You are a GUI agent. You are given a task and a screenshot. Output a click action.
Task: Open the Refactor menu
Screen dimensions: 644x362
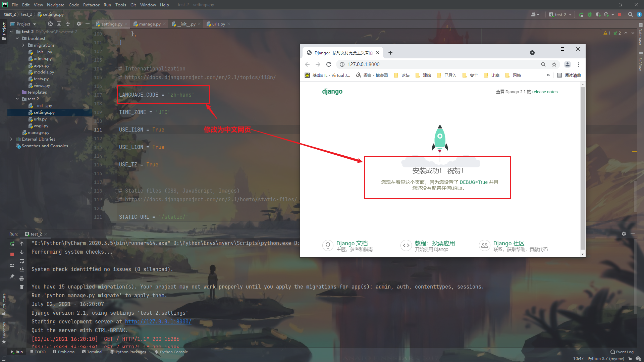(x=91, y=5)
